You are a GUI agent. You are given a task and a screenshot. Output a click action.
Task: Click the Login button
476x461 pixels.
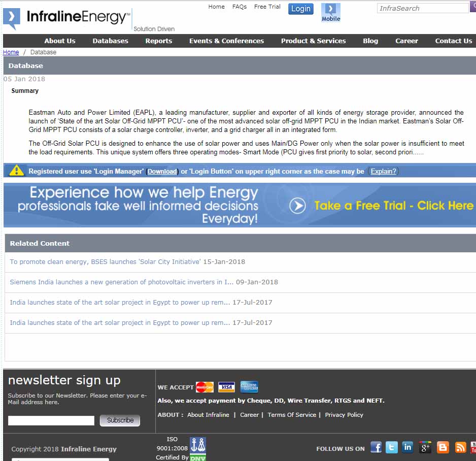(x=301, y=9)
